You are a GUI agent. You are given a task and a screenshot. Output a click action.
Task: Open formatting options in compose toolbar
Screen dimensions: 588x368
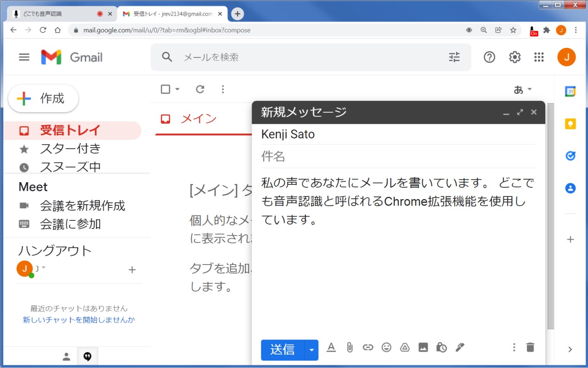click(331, 348)
